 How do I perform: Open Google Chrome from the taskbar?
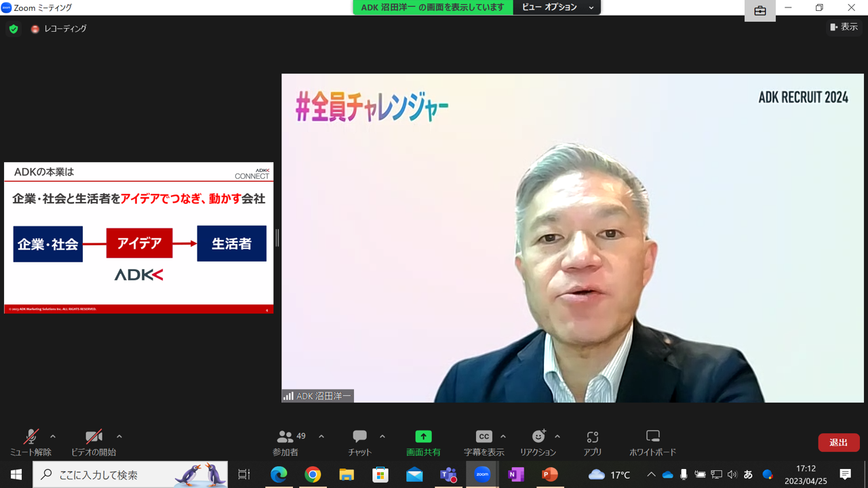coord(313,474)
